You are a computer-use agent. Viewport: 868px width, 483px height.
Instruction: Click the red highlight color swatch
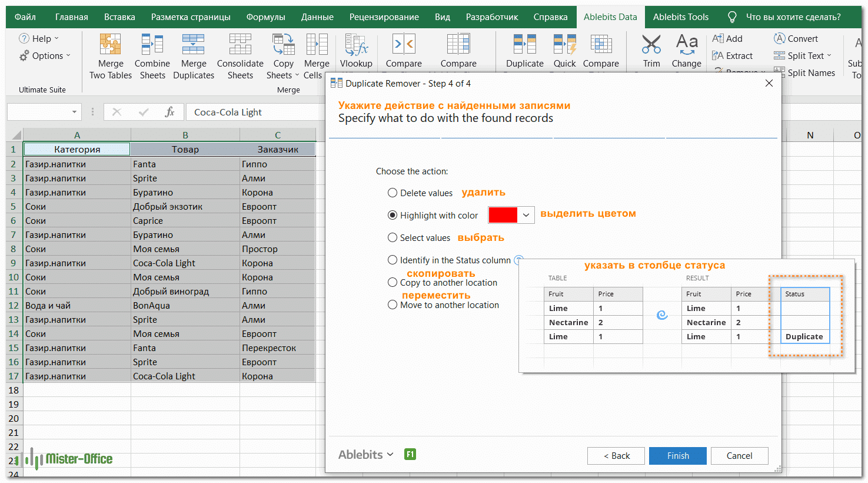click(x=503, y=216)
